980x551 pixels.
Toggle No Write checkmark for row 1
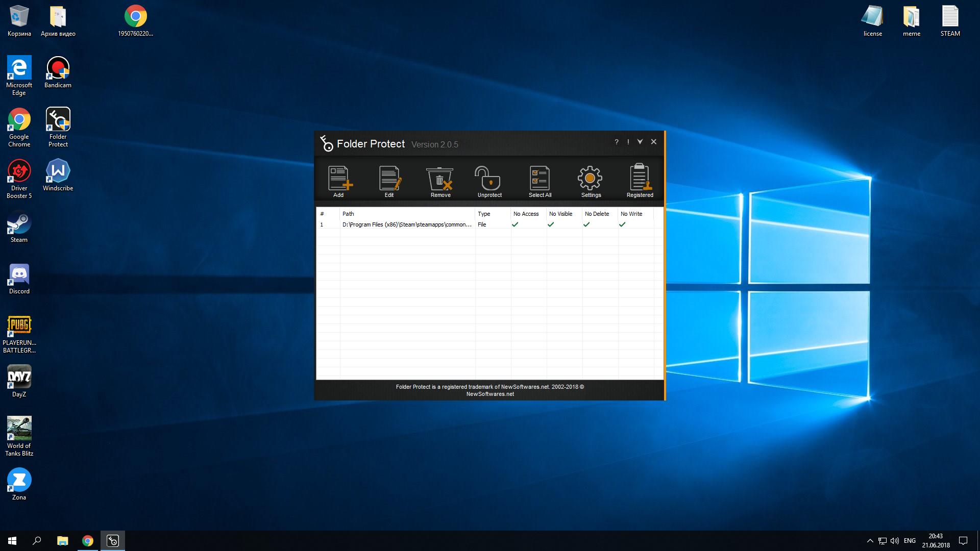[622, 224]
